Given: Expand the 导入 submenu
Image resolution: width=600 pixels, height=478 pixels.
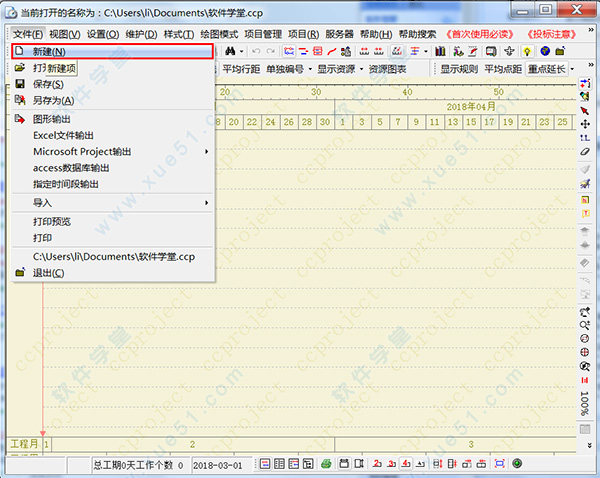Looking at the screenshot, I should pyautogui.click(x=110, y=203).
